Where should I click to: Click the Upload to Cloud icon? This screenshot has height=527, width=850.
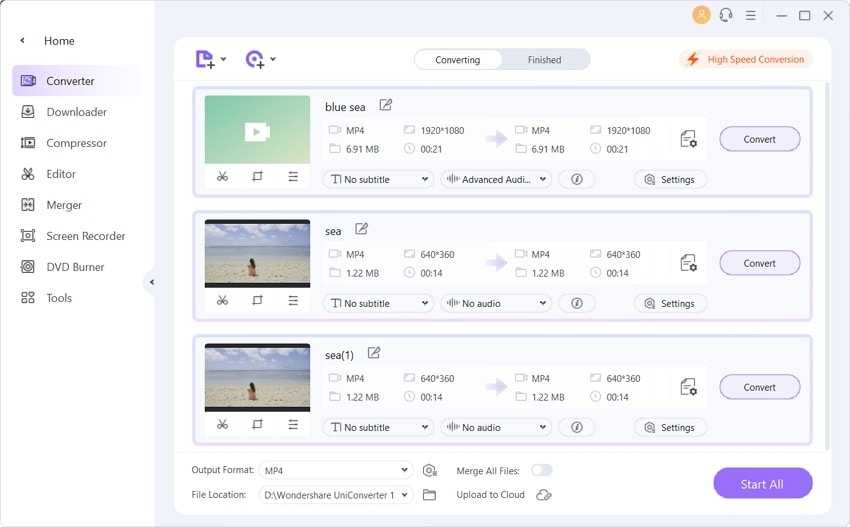tap(544, 495)
